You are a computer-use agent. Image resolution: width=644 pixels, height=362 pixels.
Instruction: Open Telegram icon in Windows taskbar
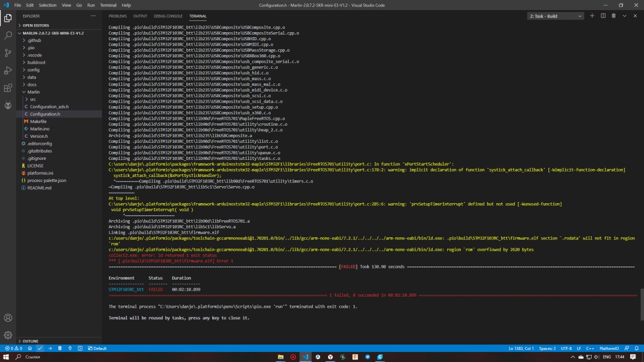click(368, 357)
